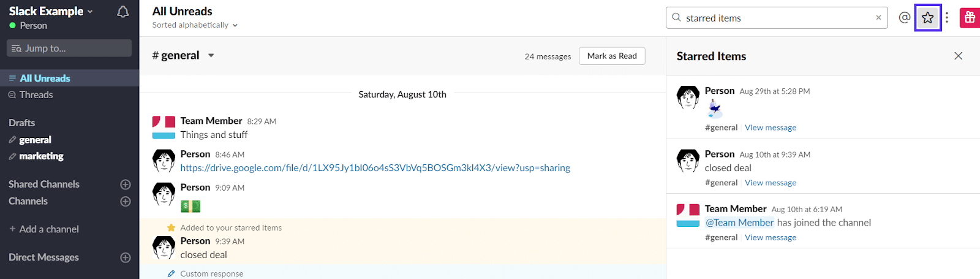Toggle the starred items star icon
Viewport: 980px width, 279px height.
click(x=927, y=18)
